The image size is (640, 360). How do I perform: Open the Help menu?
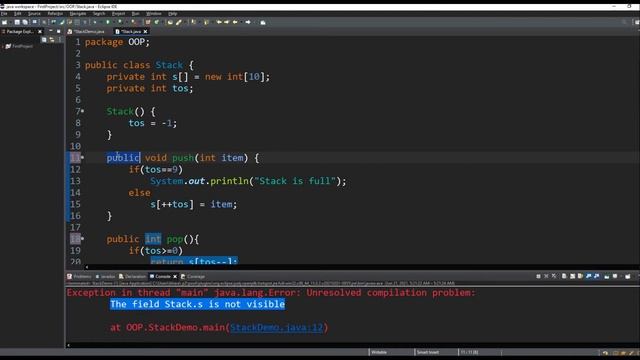[173, 14]
